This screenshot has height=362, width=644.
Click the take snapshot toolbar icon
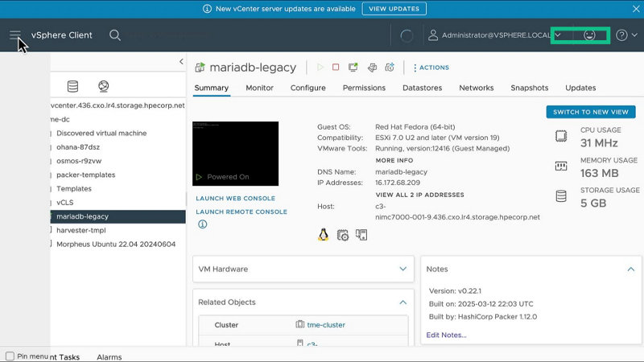pos(390,67)
